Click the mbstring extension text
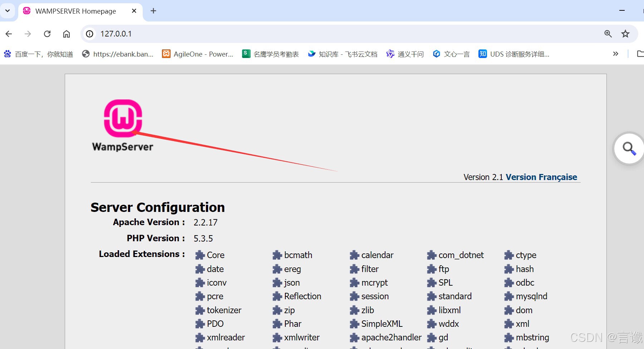The width and height of the screenshot is (644, 349). [x=532, y=338]
